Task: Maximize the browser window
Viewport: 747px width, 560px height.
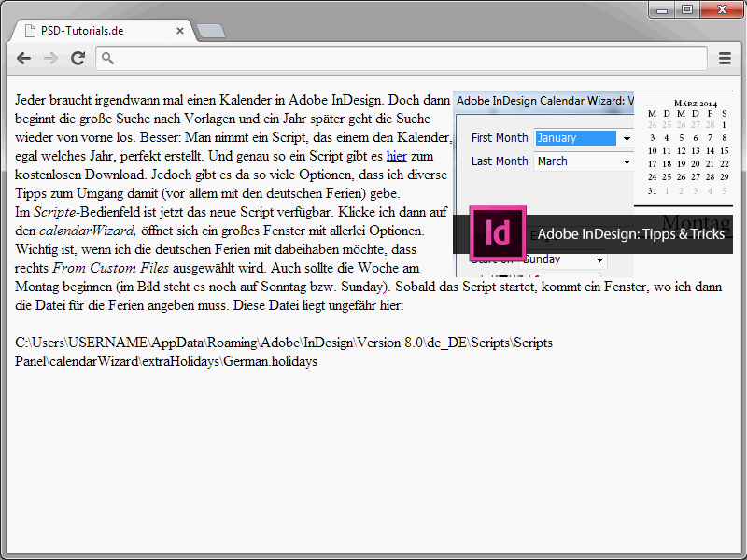Action: click(687, 9)
